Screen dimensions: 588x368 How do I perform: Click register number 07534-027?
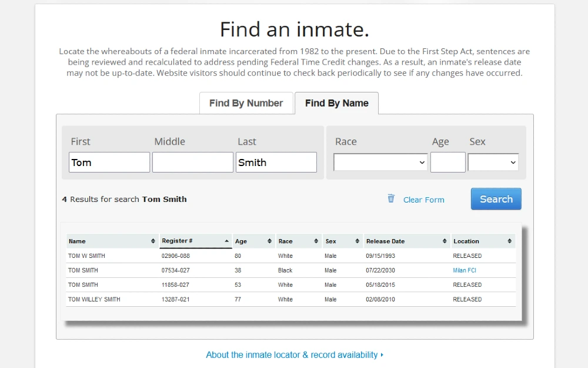[175, 270]
